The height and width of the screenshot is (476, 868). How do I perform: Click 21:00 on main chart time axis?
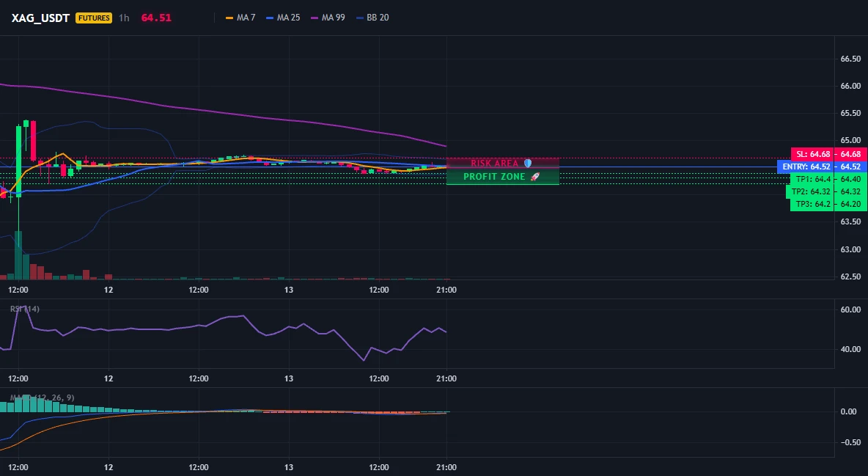click(446, 290)
